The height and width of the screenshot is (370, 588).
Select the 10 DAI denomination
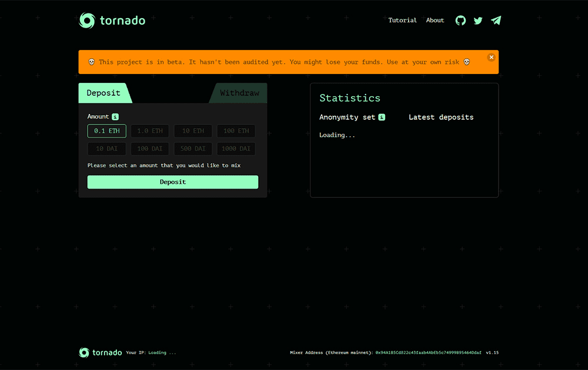106,149
